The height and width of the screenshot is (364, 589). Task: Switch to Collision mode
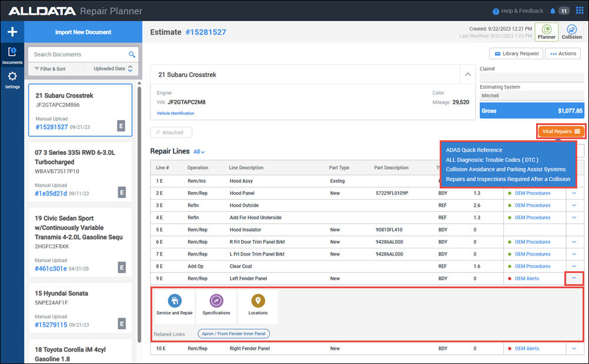pos(571,32)
